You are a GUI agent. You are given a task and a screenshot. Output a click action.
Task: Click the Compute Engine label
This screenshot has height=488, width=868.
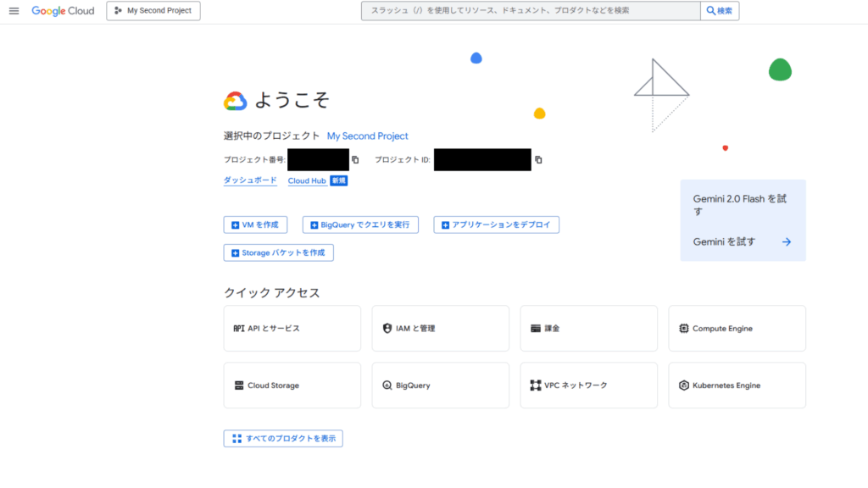[x=722, y=329]
